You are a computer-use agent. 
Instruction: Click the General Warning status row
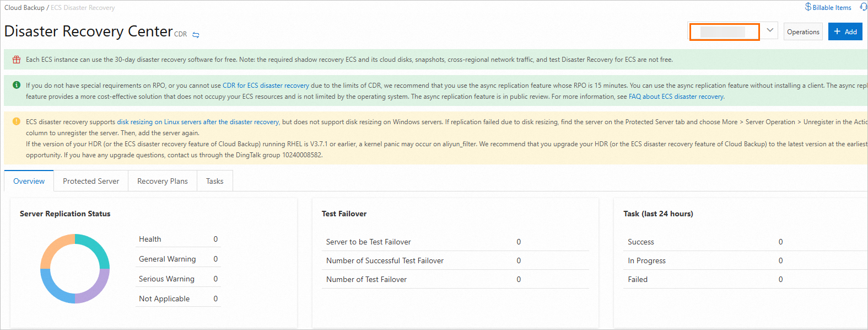tap(178, 259)
